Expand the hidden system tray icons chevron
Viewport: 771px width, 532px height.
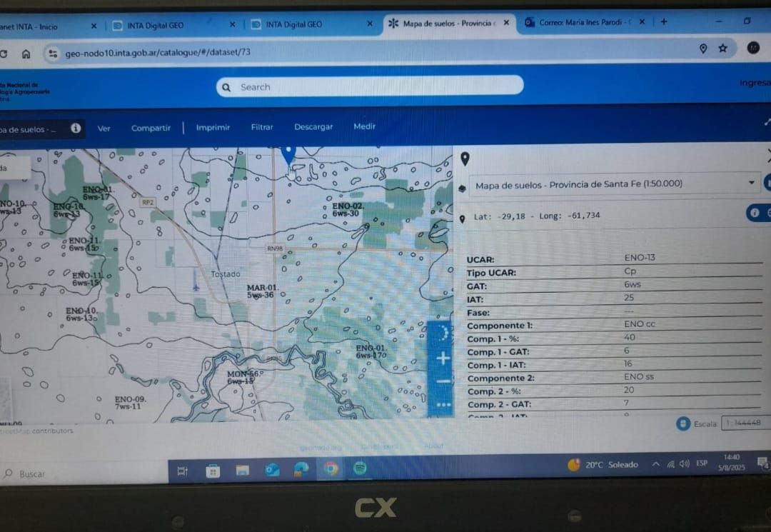click(x=655, y=464)
